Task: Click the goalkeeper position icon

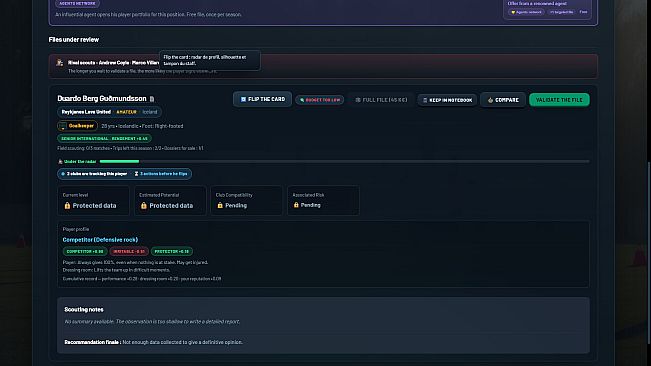Action: pos(63,126)
